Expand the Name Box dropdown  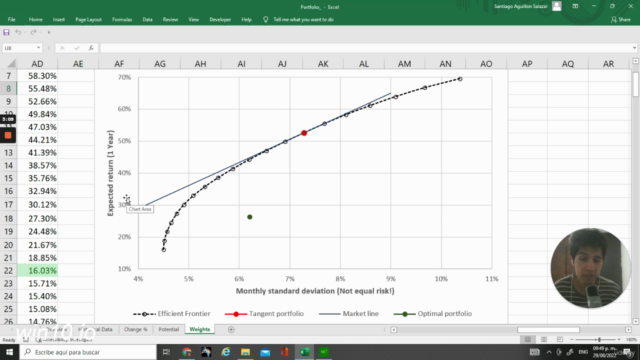click(x=38, y=48)
